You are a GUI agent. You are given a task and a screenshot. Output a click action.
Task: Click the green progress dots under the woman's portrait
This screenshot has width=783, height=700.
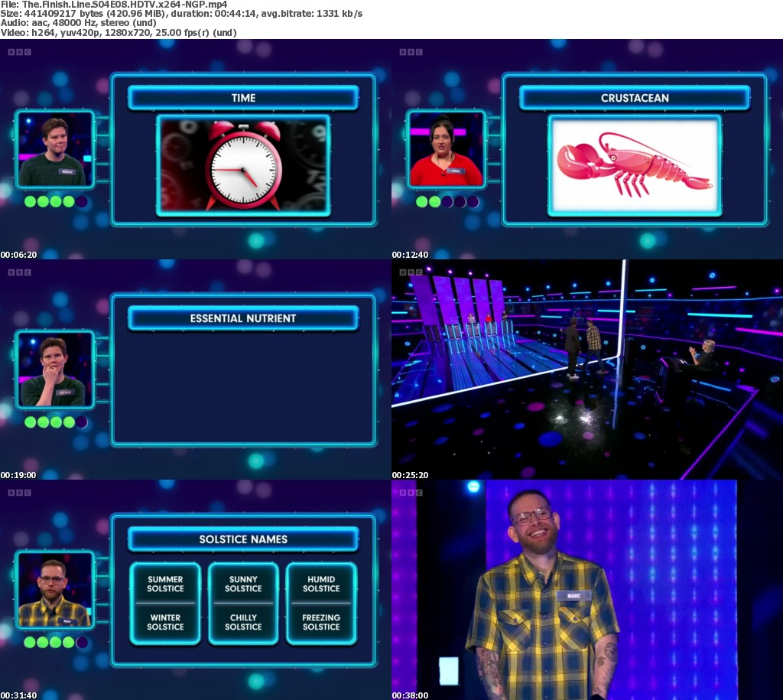click(447, 202)
